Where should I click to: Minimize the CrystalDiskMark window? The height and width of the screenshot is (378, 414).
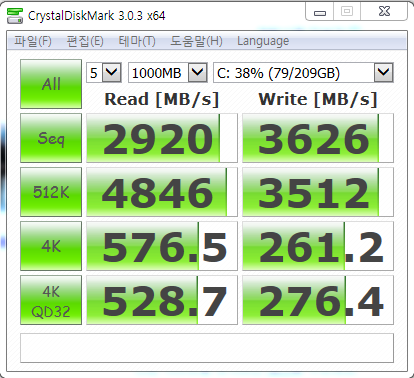[320, 12]
